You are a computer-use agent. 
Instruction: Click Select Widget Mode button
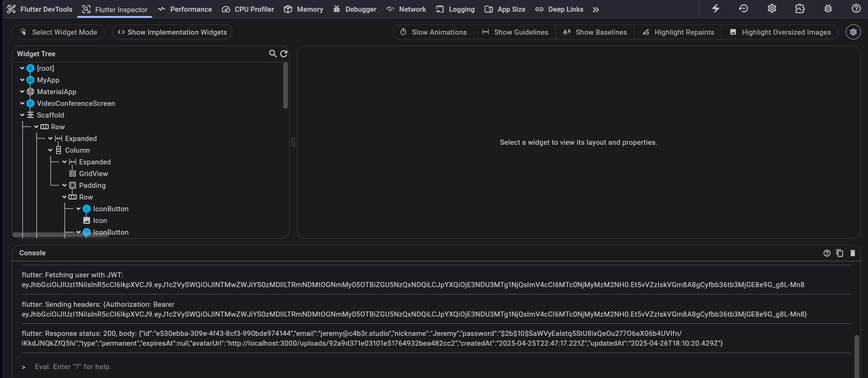tap(59, 32)
